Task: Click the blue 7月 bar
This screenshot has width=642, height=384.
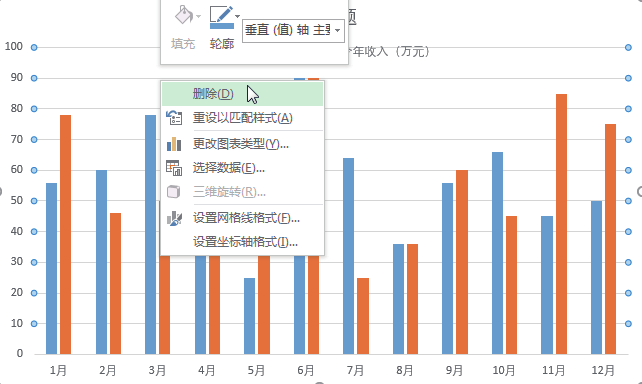Action: coord(348,256)
